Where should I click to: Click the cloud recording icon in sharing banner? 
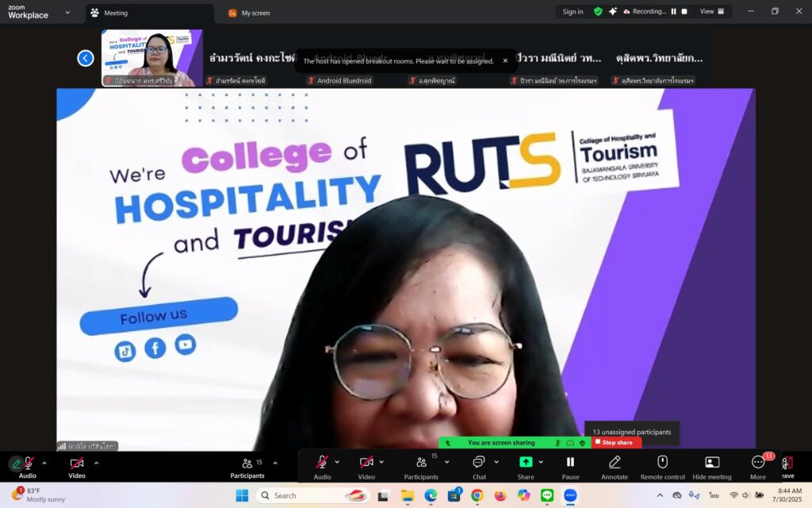570,443
